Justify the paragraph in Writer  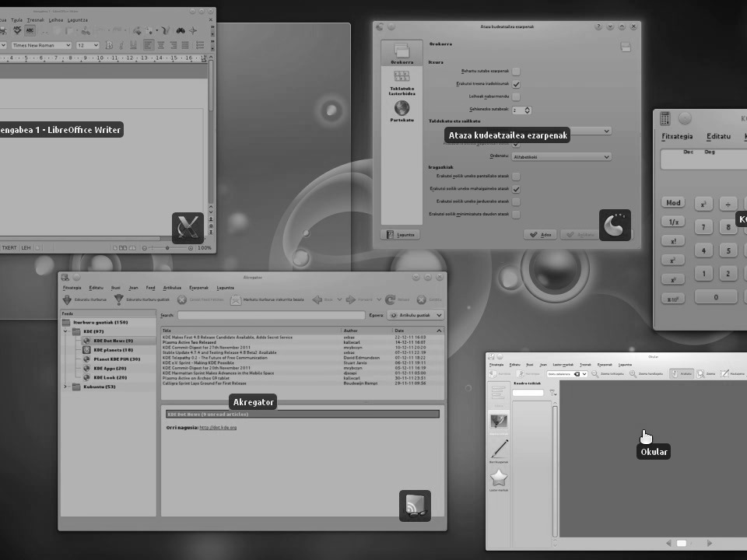coord(185,45)
